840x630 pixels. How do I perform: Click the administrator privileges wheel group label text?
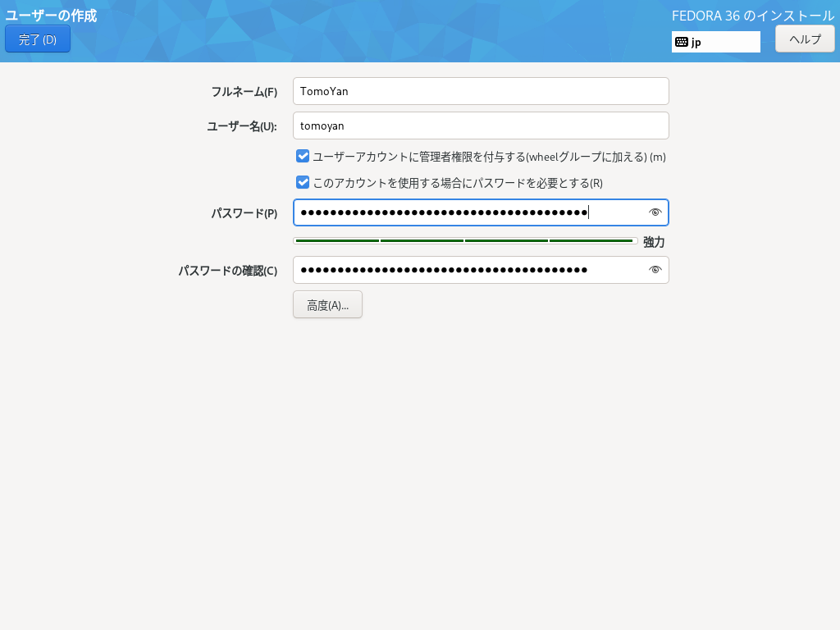pos(489,157)
